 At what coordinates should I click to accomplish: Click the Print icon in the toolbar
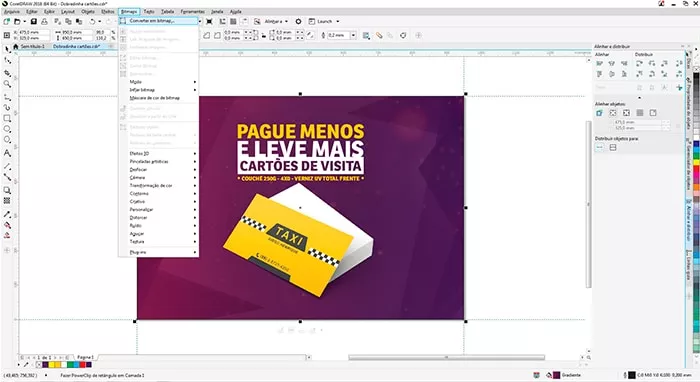pyautogui.click(x=44, y=21)
